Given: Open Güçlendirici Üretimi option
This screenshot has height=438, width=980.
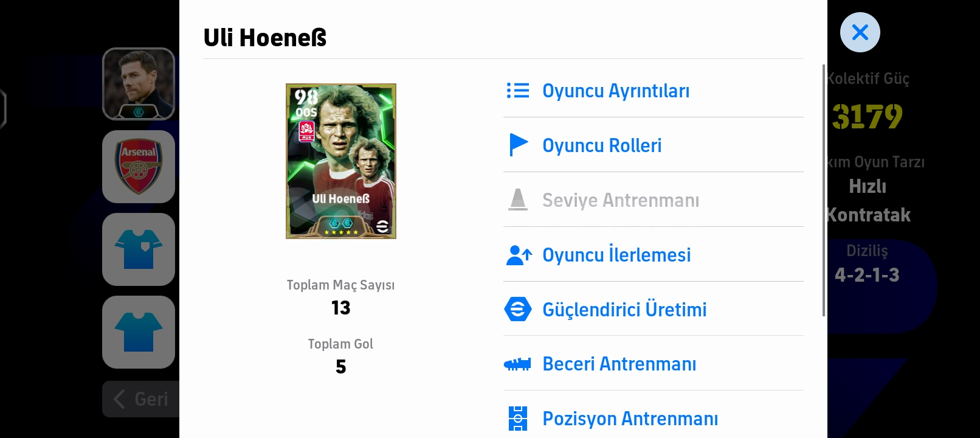Looking at the screenshot, I should (x=654, y=309).
